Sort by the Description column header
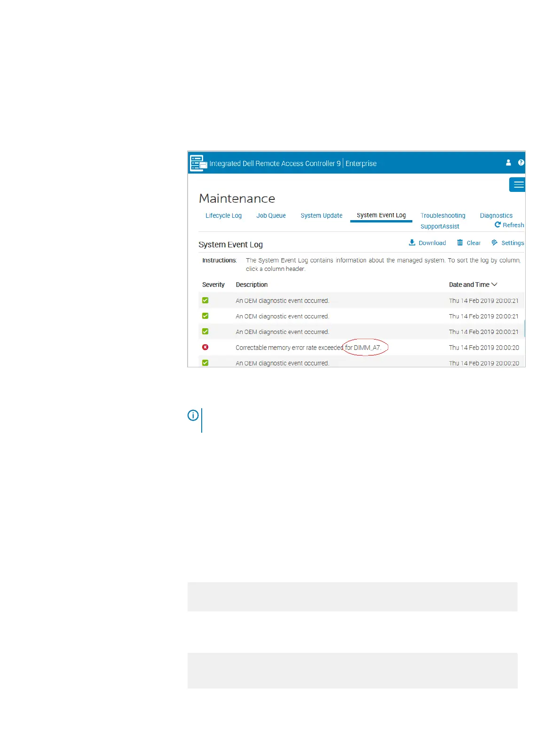Screen dimensions: 560x745 (252, 285)
